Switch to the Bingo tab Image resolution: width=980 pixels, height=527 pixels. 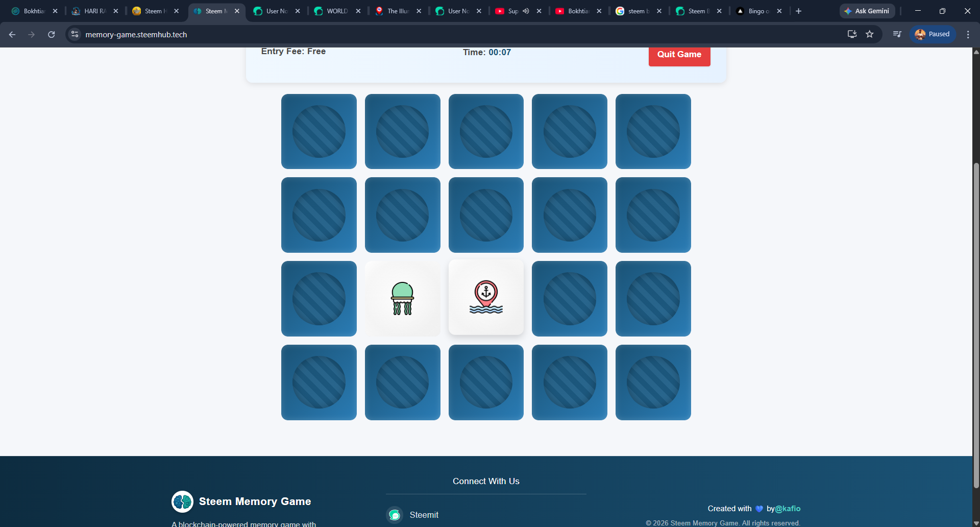point(759,11)
